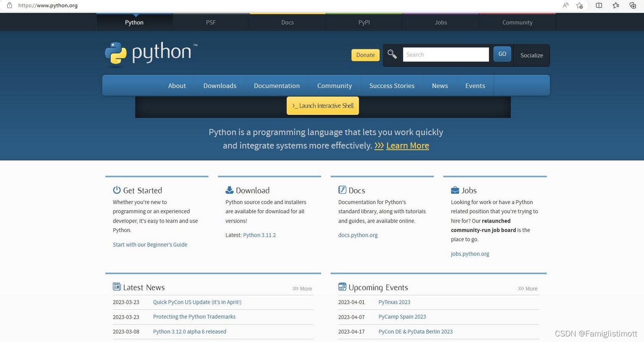Screen dimensions: 644x342
Task: Open the More link for Latest News
Action: click(302, 288)
